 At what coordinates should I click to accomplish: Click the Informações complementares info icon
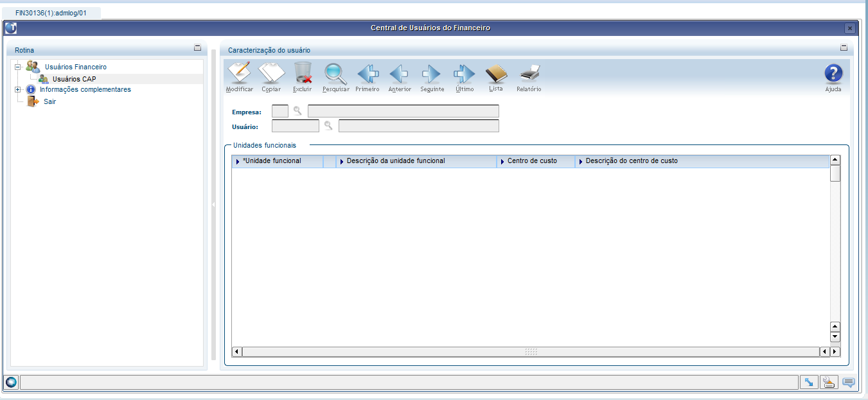point(30,89)
